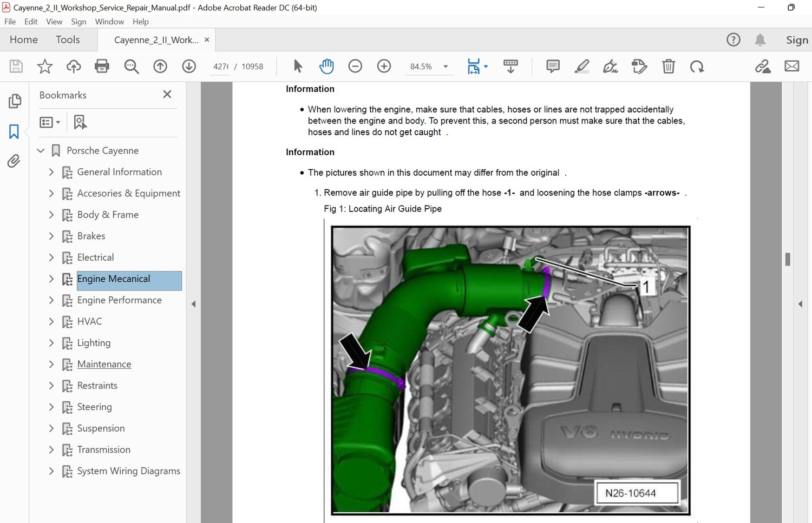Open the find text magnifier tool
The height and width of the screenshot is (523, 812).
pyautogui.click(x=132, y=67)
